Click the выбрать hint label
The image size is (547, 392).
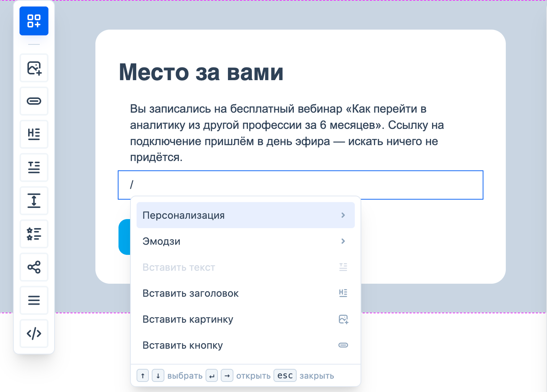coord(185,376)
